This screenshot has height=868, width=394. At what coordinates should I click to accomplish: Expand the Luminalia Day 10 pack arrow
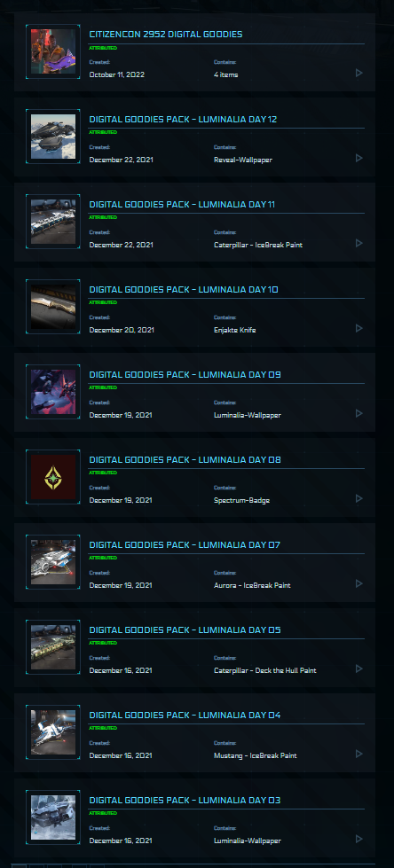(359, 328)
